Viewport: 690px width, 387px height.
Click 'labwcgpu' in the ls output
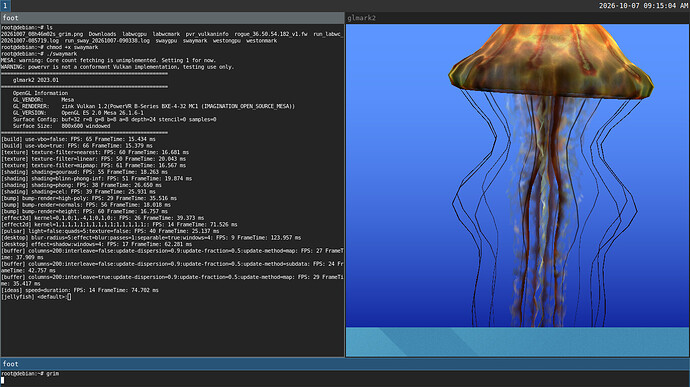[x=134, y=34]
